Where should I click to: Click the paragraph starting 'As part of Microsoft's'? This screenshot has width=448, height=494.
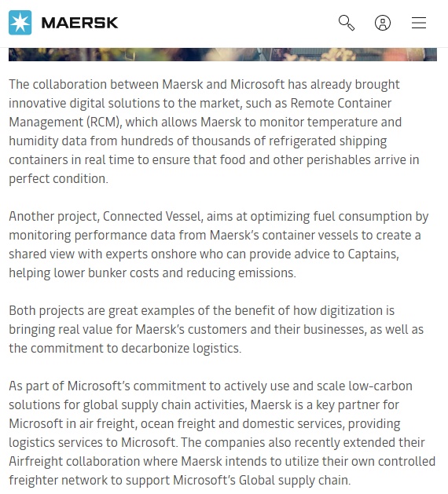pyautogui.click(x=222, y=433)
